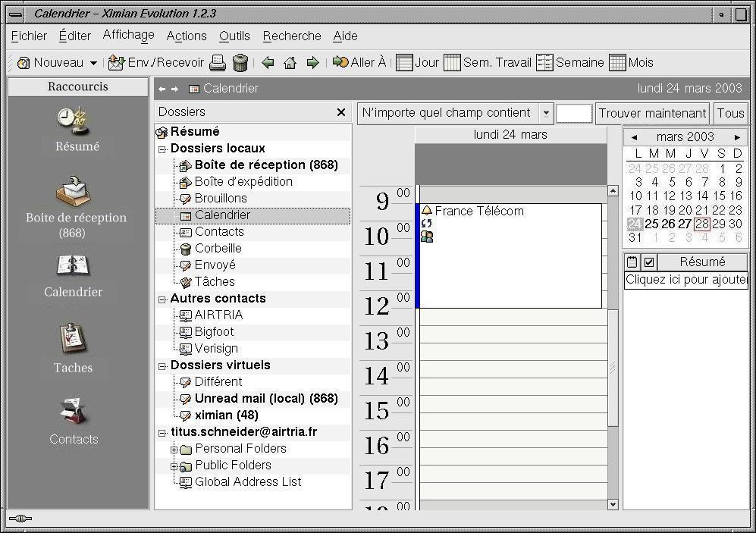Switch to Mois calendar view
Screen dimensions: 756x533
tap(631, 63)
